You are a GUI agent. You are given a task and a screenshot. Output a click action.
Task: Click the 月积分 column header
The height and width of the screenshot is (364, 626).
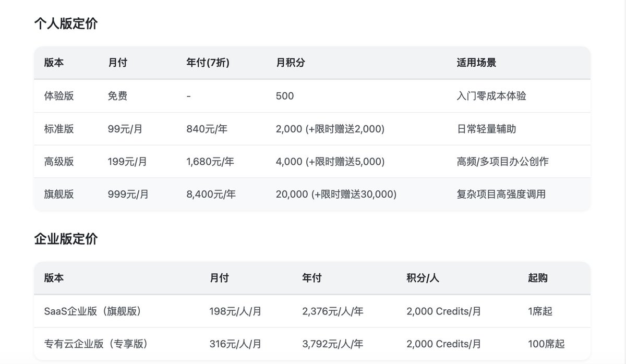click(x=291, y=63)
